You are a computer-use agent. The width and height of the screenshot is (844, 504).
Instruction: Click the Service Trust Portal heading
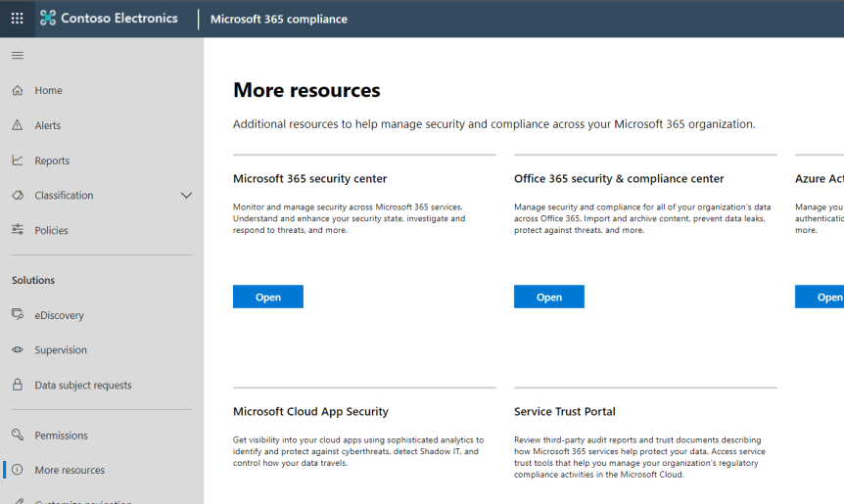(x=564, y=412)
